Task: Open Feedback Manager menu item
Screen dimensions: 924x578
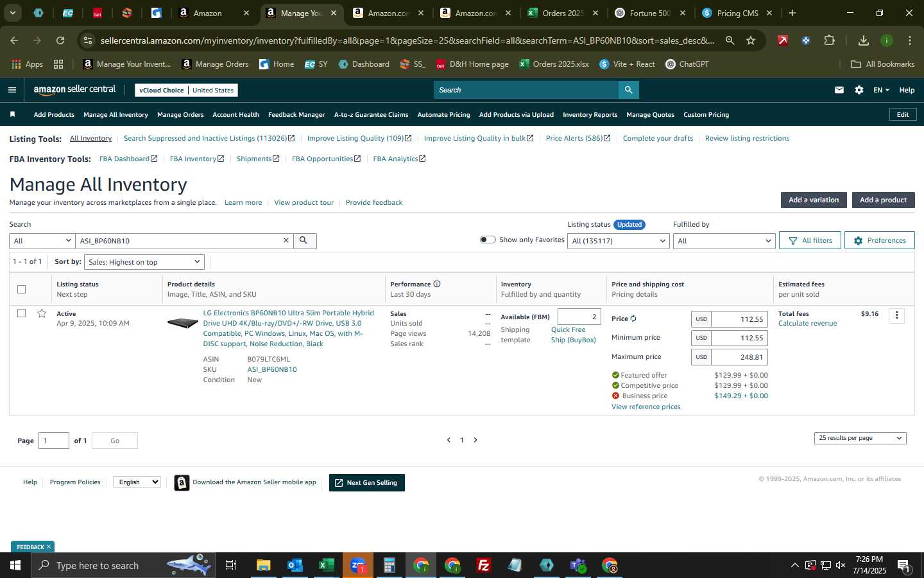Action: (296, 114)
